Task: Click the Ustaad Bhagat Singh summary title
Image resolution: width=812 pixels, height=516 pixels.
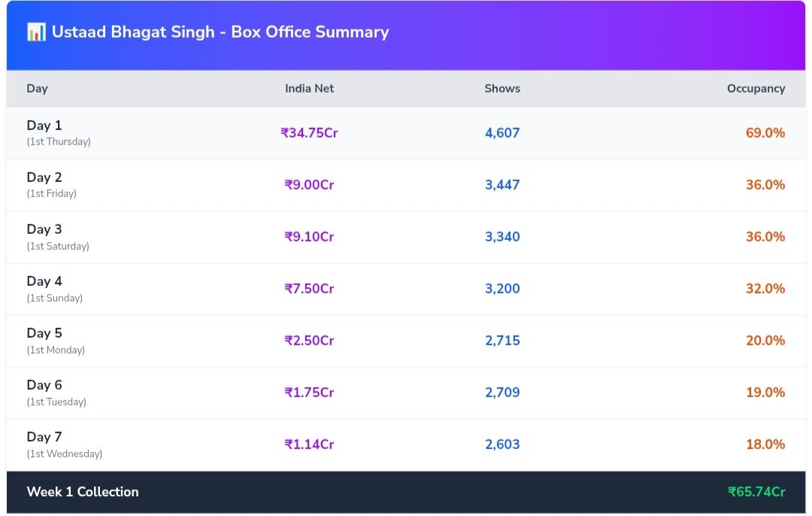Action: click(x=220, y=32)
